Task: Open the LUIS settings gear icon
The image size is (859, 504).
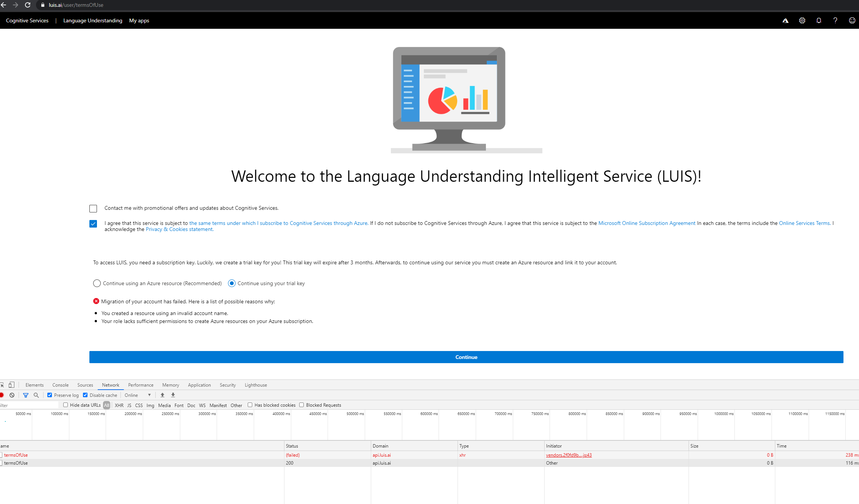Action: pyautogui.click(x=802, y=20)
